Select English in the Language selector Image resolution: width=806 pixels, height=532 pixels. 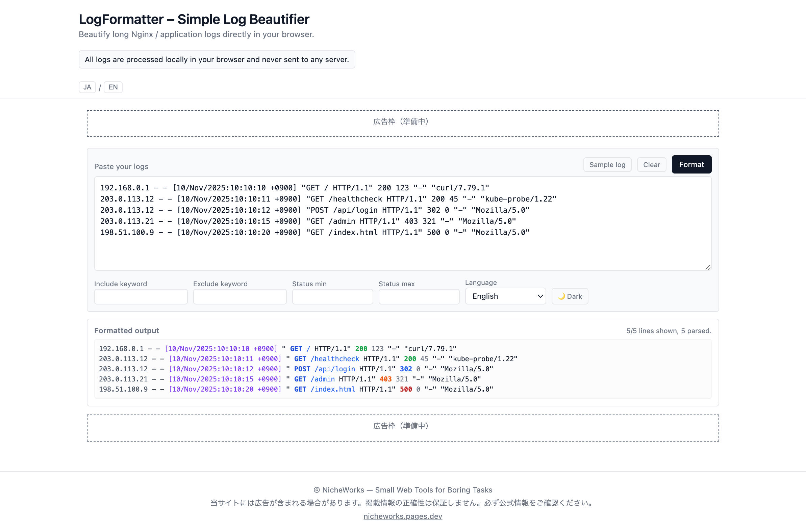(505, 296)
